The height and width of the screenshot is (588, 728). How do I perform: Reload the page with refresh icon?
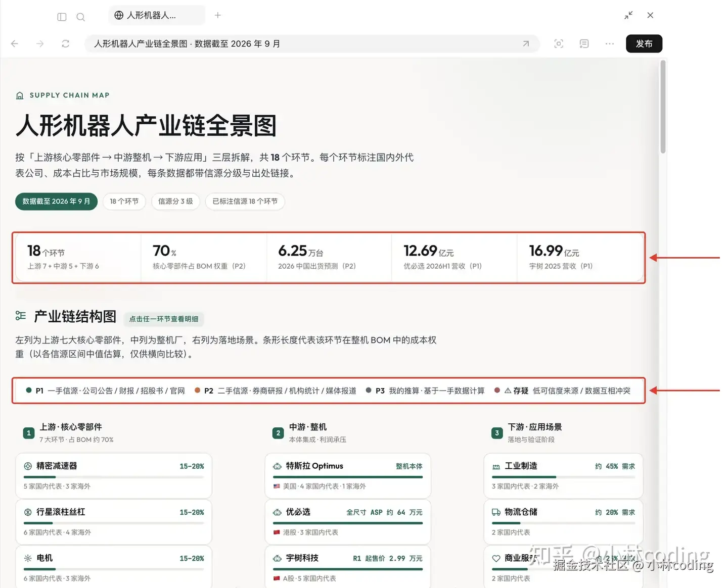pos(65,44)
